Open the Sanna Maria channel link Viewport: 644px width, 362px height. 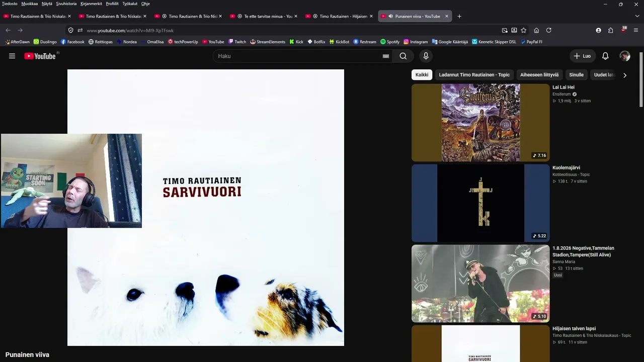pos(563,261)
